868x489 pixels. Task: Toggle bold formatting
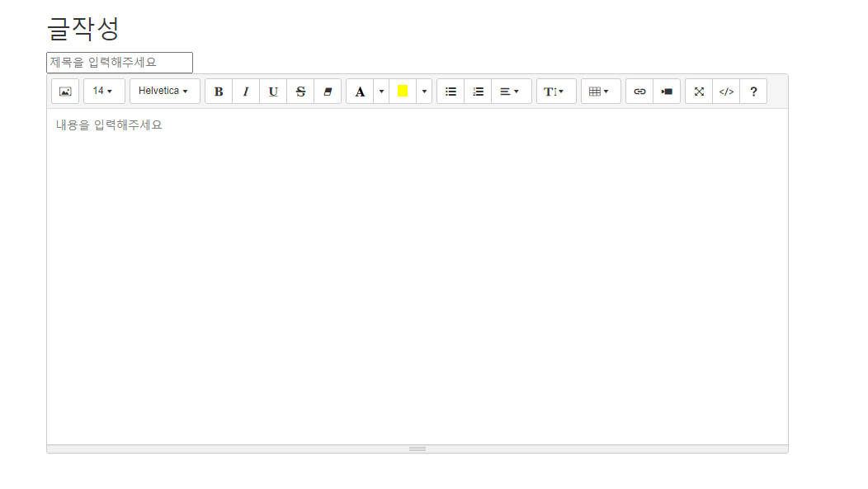pyautogui.click(x=219, y=92)
